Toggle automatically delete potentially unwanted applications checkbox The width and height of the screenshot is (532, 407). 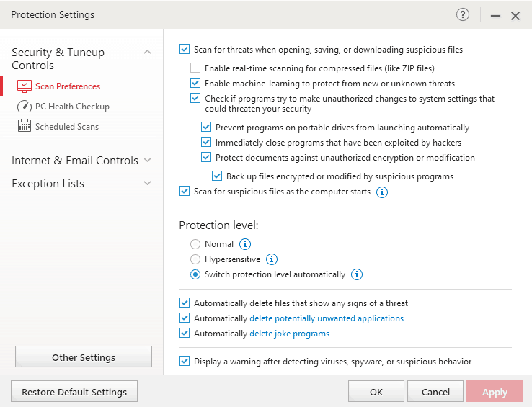185,318
